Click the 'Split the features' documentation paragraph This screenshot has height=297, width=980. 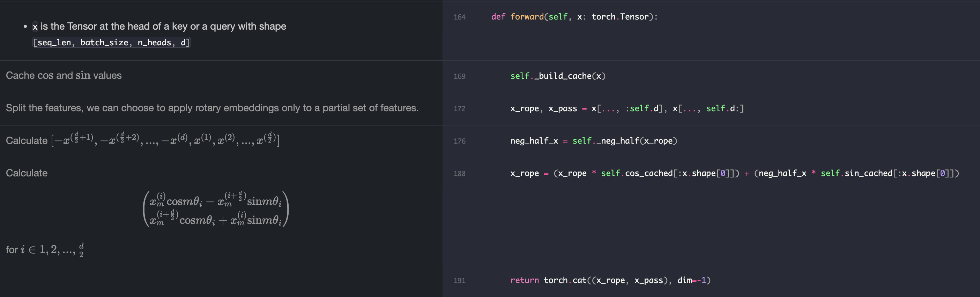click(212, 108)
